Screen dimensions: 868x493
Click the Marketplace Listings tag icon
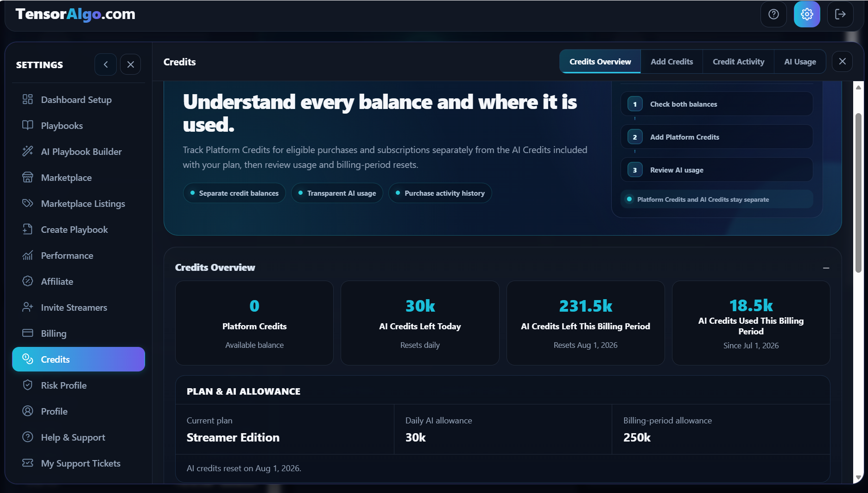(28, 203)
